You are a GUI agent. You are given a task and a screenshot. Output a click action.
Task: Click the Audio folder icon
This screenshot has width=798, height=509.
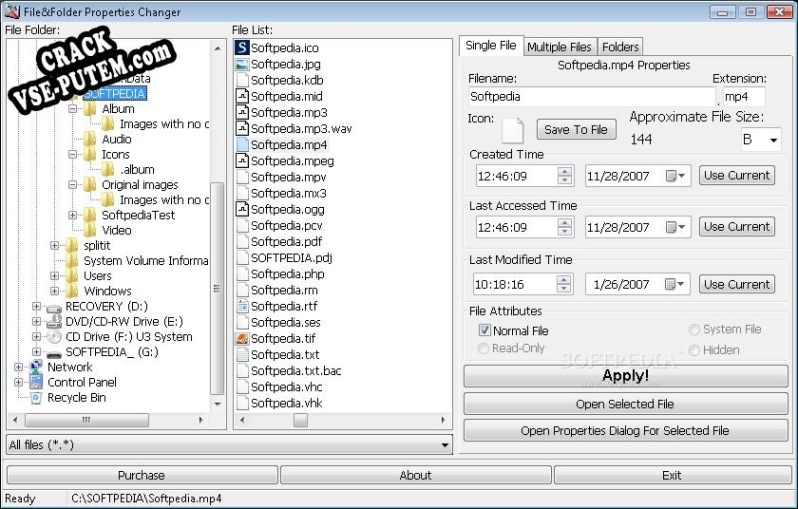(x=90, y=139)
